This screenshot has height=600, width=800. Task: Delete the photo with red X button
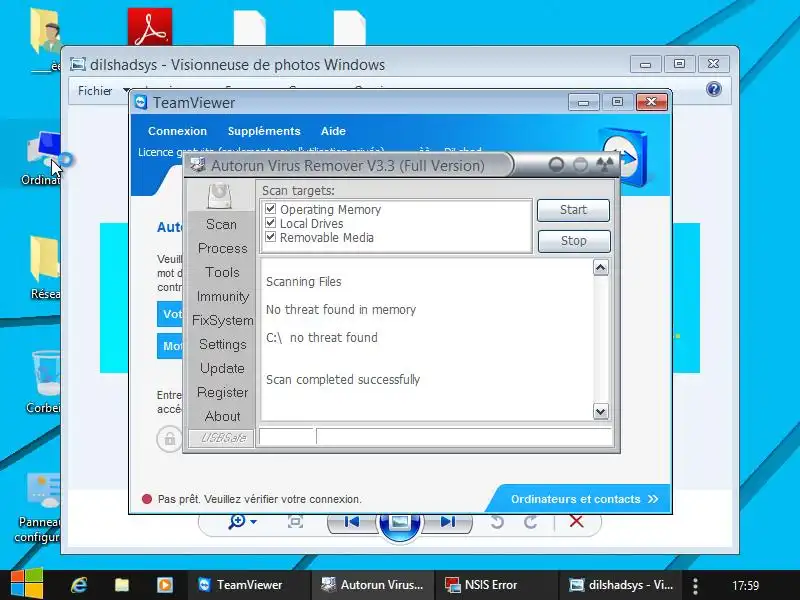click(x=577, y=521)
